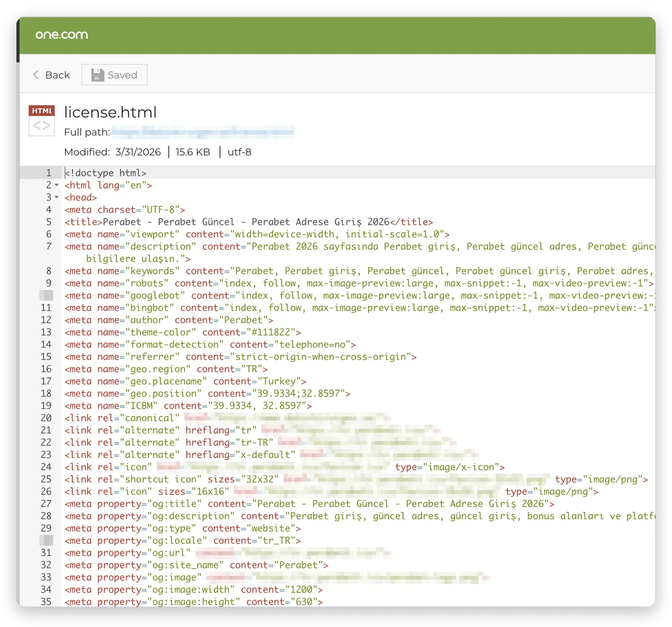Click the utf-8 encoding label
Screen dimensions: 672x627
click(240, 152)
